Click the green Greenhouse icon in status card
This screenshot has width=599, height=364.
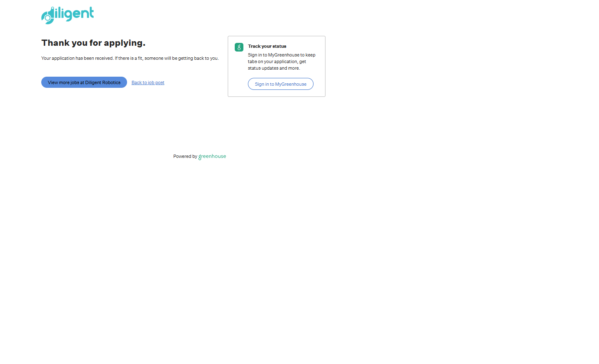tap(239, 47)
